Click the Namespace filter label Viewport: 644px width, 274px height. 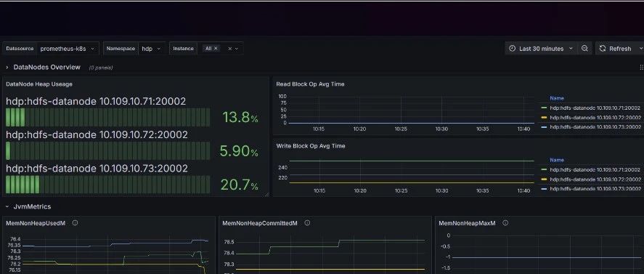click(121, 49)
